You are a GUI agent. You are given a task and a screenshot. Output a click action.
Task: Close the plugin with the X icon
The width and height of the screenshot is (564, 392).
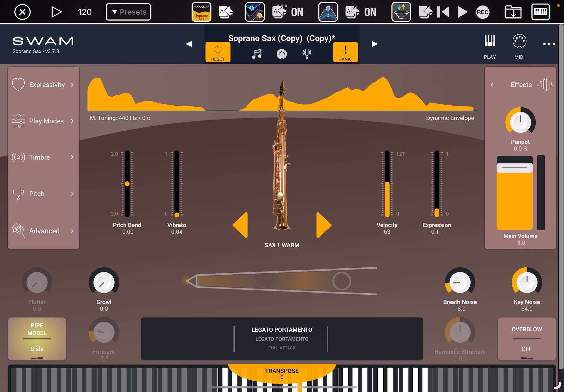[x=22, y=12]
